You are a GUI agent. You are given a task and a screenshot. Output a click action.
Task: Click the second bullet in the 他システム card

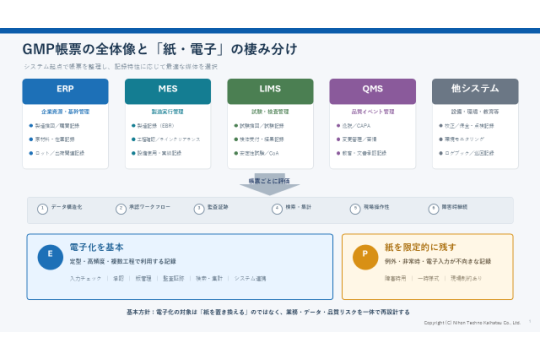(x=464, y=139)
